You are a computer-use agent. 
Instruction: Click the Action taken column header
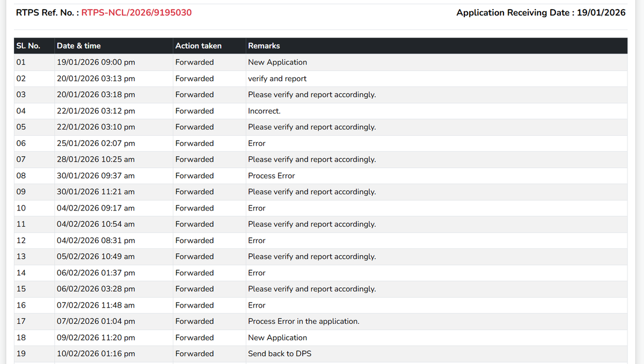pos(199,46)
